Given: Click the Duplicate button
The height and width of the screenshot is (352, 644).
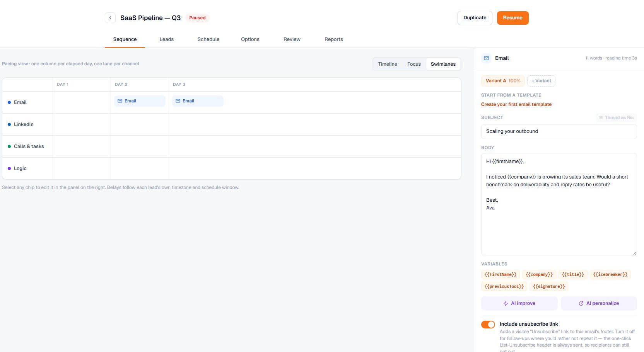Looking at the screenshot, I should (475, 18).
